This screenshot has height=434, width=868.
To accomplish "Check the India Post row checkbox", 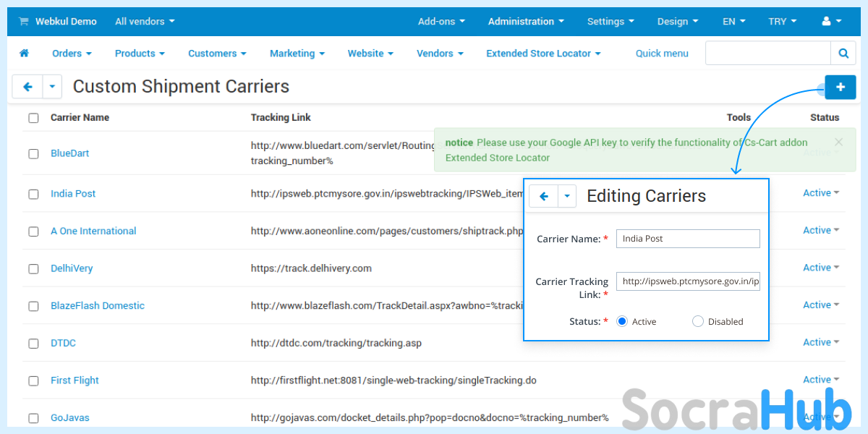I will pos(33,195).
